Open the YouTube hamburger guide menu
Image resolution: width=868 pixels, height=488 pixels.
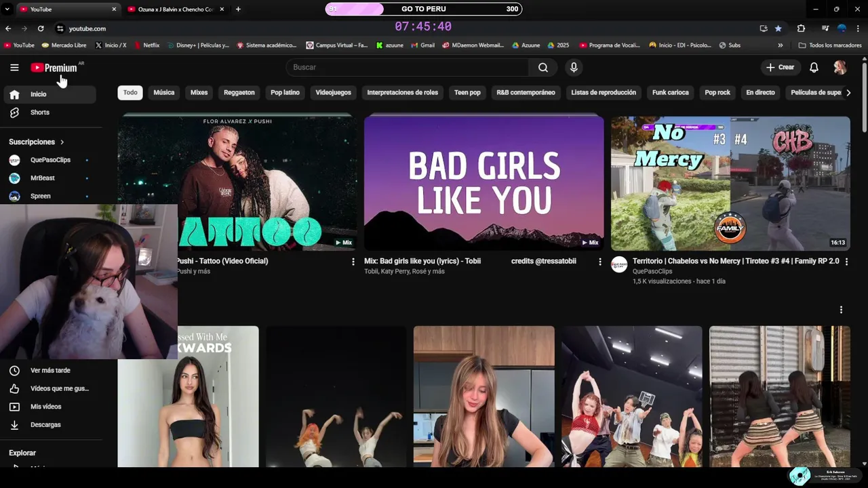click(14, 67)
